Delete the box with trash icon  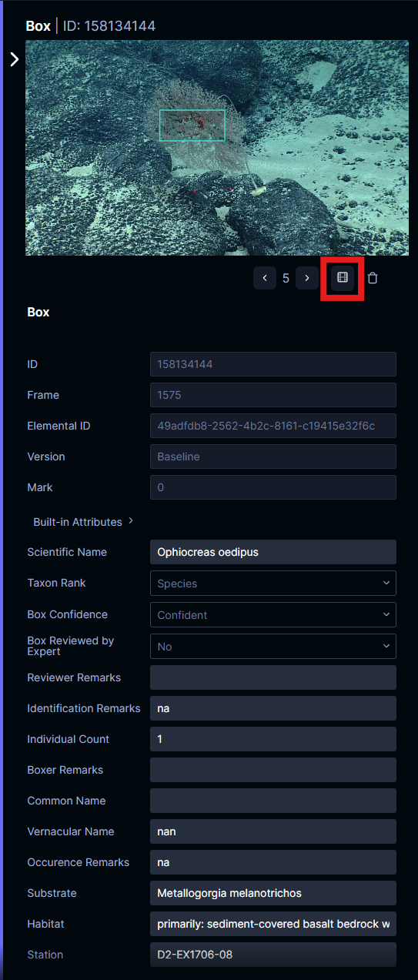pyautogui.click(x=373, y=278)
